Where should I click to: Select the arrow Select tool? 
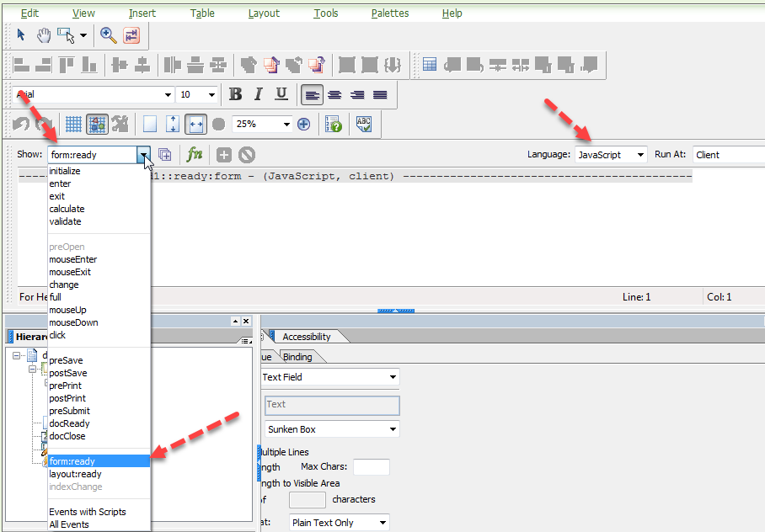(x=21, y=35)
